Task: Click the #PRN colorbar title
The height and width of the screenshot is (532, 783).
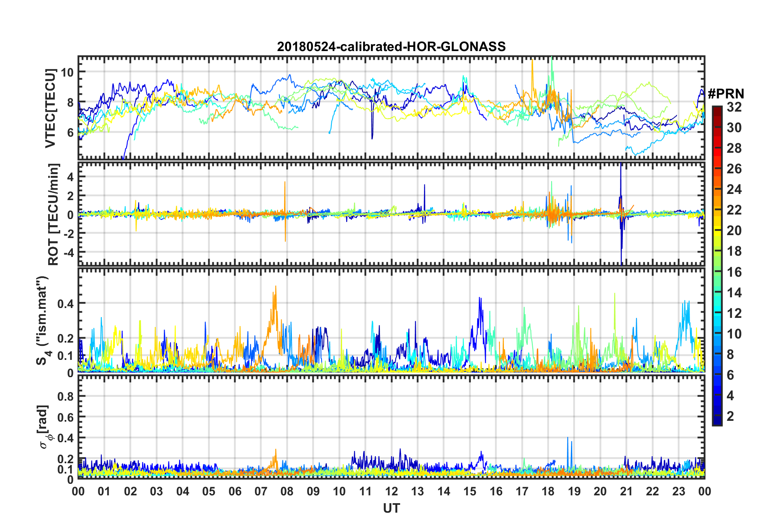Action: pyautogui.click(x=728, y=94)
